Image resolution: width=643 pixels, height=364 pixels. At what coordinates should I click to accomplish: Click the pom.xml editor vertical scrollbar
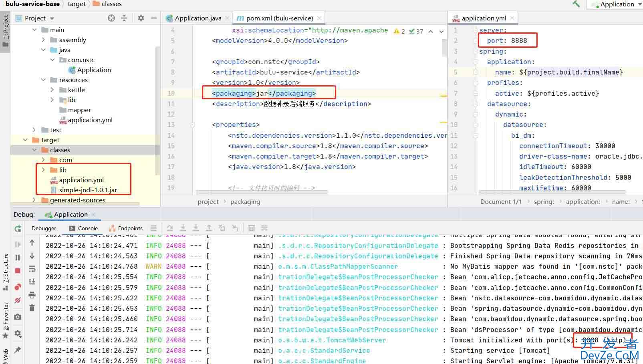445,48
